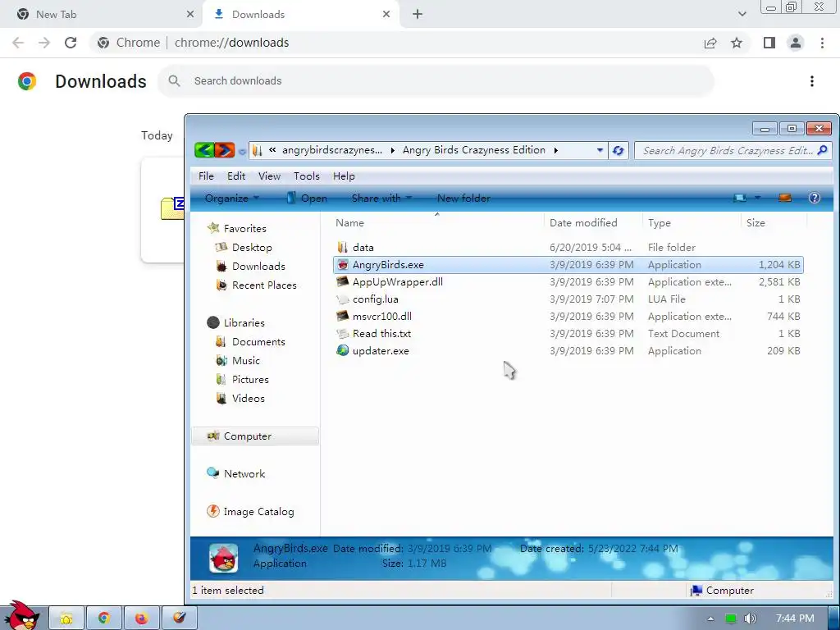The width and height of the screenshot is (840, 630).
Task: Switch to the New Tab tab in Chrome
Action: 99,15
